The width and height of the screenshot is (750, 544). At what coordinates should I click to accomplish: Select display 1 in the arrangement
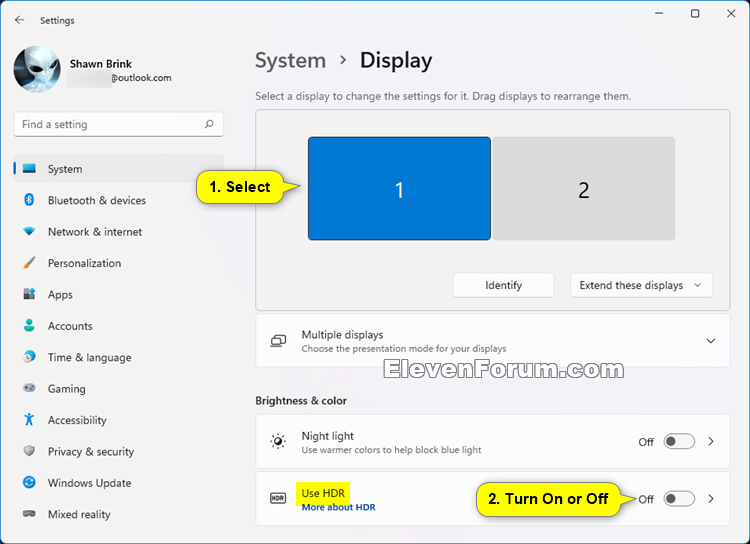click(399, 189)
